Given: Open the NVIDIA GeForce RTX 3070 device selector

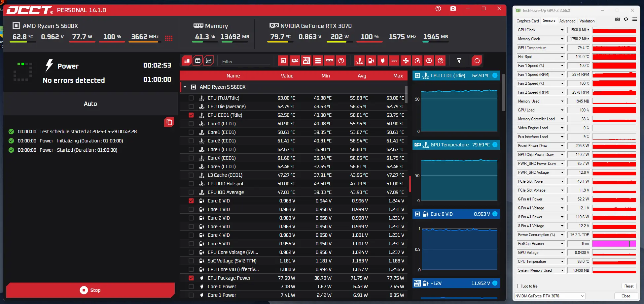Looking at the screenshot, I should point(550,296).
